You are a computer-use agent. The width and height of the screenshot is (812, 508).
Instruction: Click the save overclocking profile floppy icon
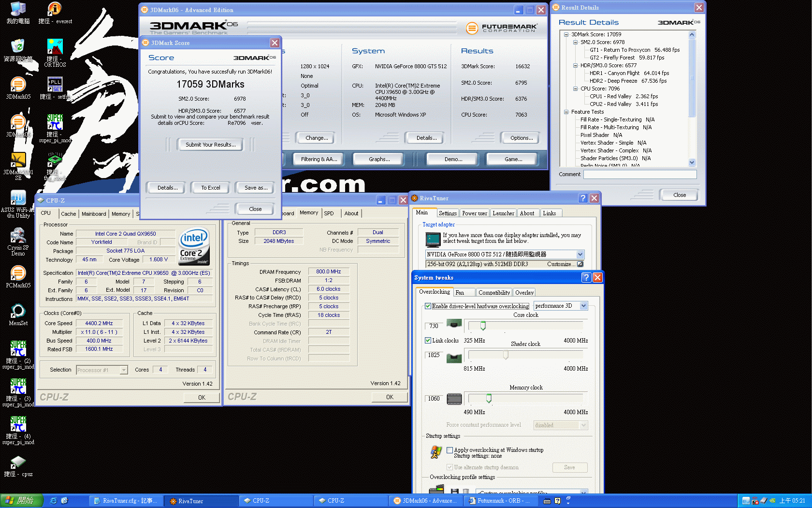[x=454, y=492]
